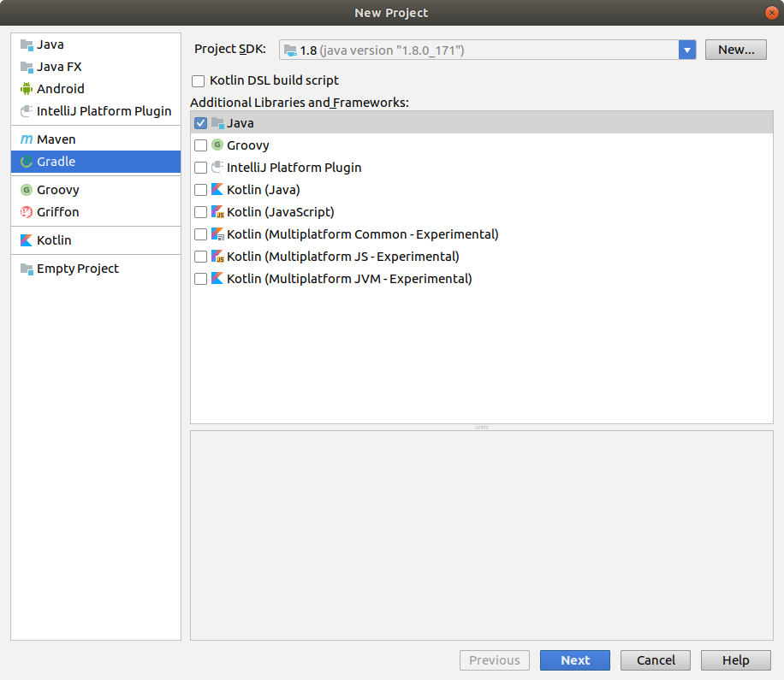Click Kotlin (Multiplatform JS - Experimental) label

pos(343,257)
